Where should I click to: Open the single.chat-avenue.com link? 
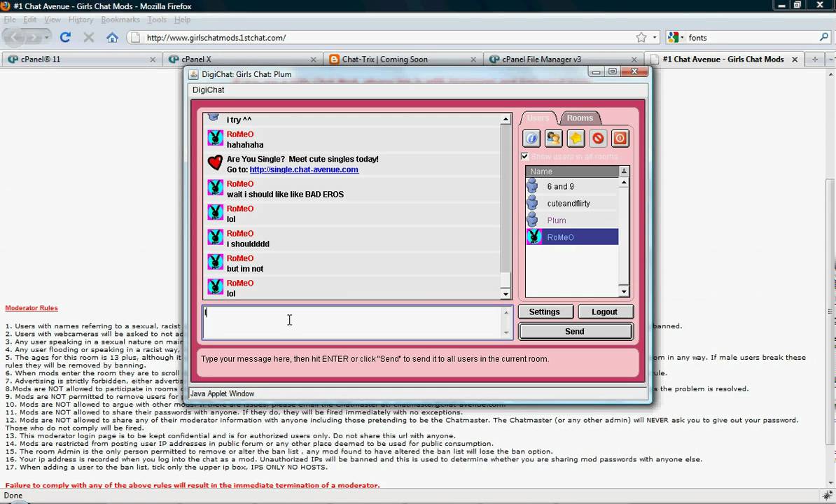[304, 169]
